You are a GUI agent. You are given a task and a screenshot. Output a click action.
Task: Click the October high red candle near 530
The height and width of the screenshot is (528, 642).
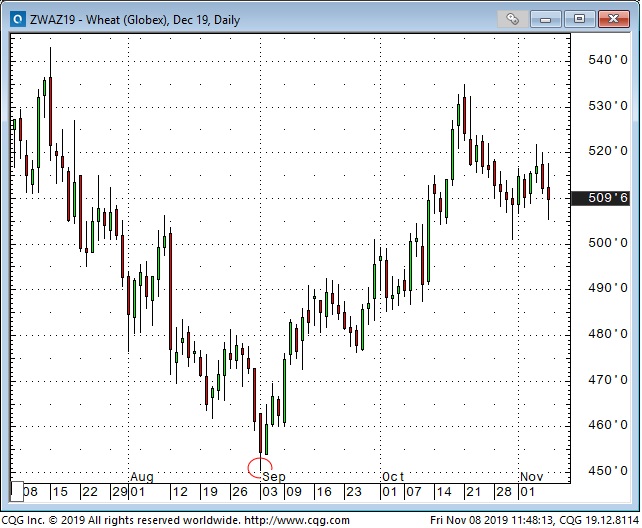click(x=464, y=115)
